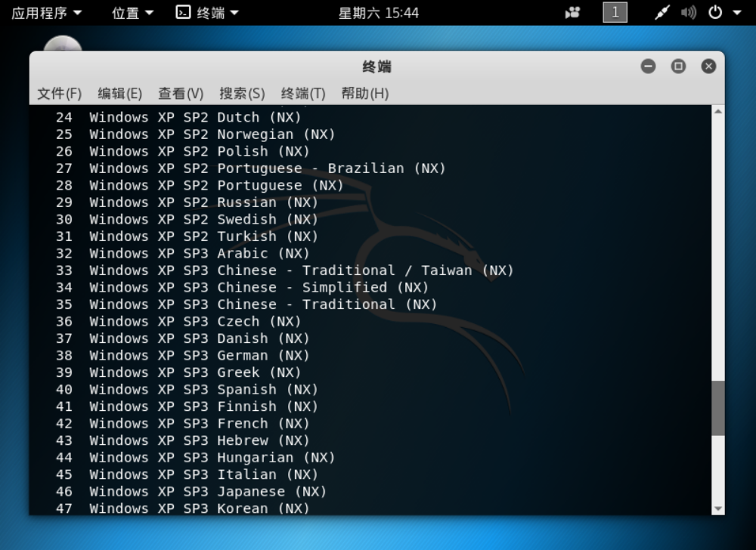Click the power icon in top bar
756x550 pixels.
[x=715, y=13]
